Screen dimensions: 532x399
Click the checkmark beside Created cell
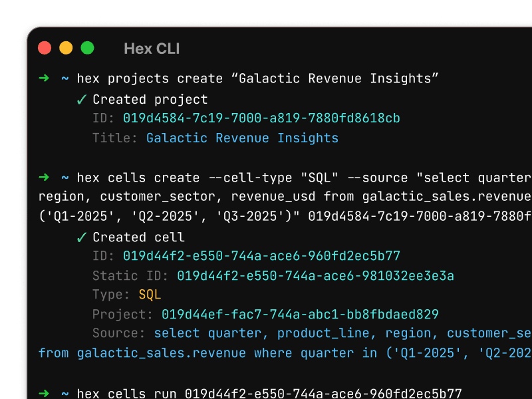[x=82, y=237]
